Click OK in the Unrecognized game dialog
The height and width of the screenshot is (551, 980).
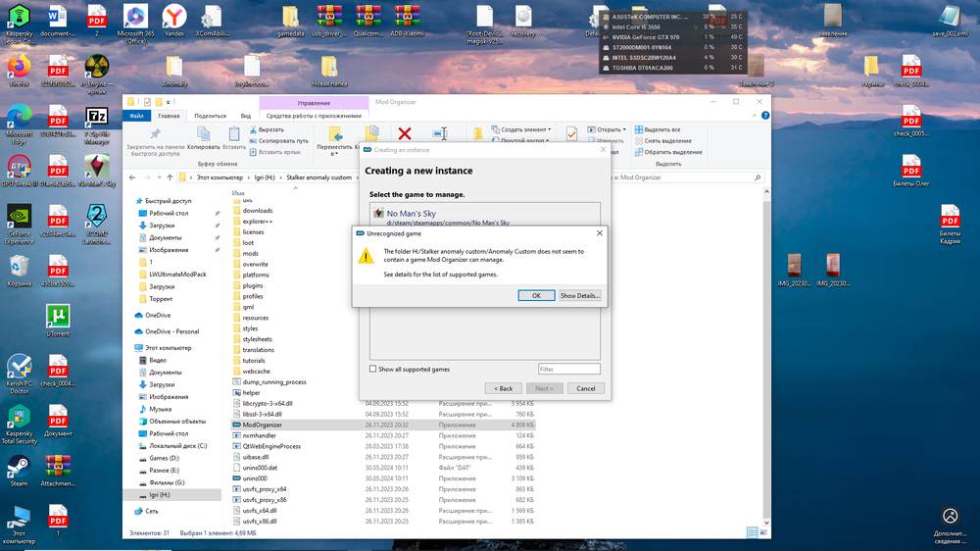pyautogui.click(x=535, y=295)
